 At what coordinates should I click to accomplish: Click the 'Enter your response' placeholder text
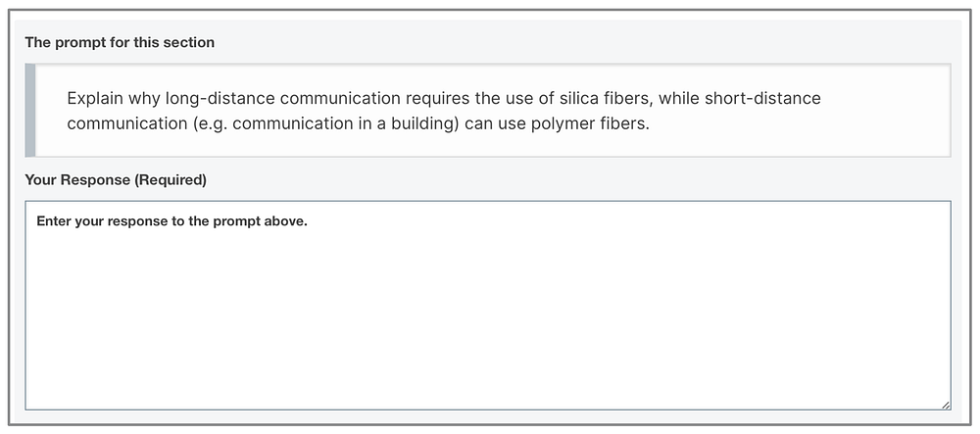click(x=171, y=221)
